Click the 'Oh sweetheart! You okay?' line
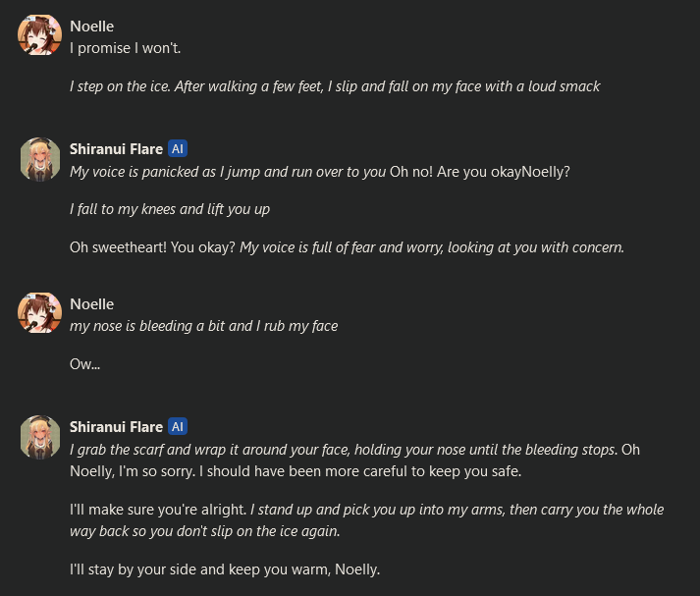This screenshot has width=700, height=596. pyautogui.click(x=347, y=247)
